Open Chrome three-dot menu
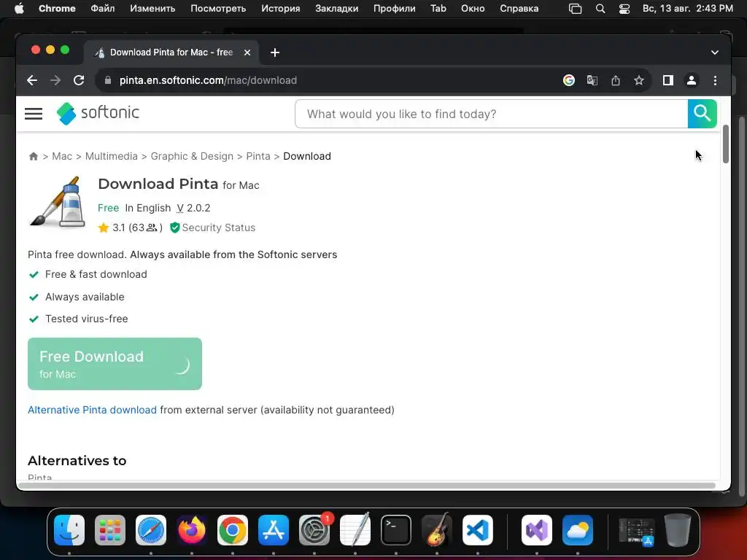This screenshot has height=560, width=747. click(x=715, y=80)
